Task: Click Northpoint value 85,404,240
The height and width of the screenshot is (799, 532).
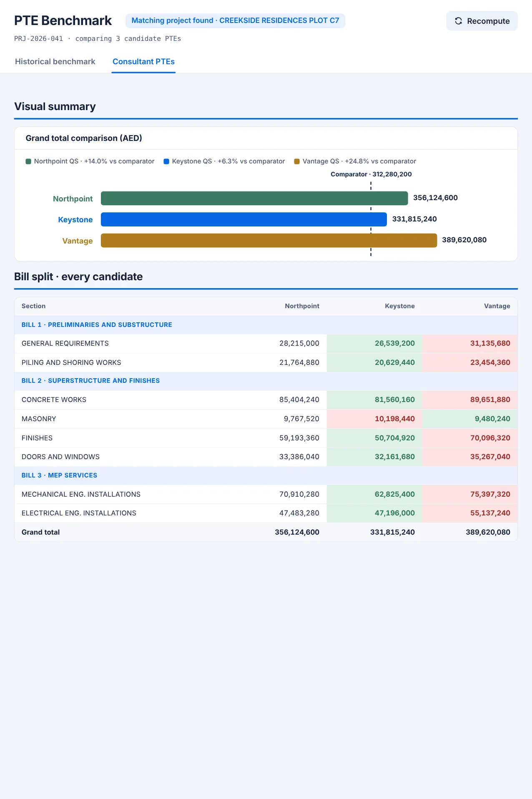Action: (299, 400)
